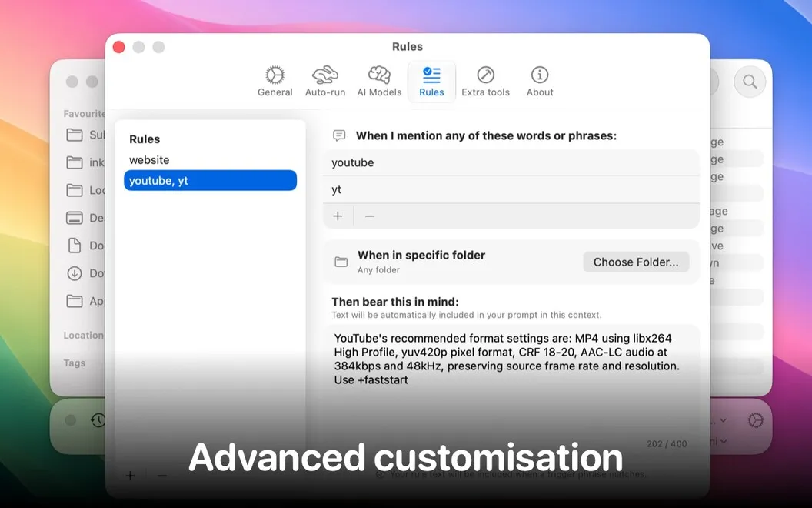Select the Rules tab
812x508 pixels.
pyautogui.click(x=431, y=82)
